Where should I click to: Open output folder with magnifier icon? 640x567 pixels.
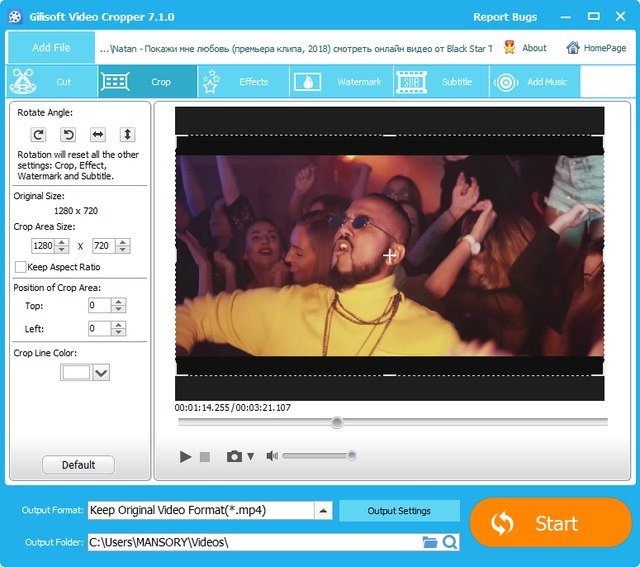450,542
